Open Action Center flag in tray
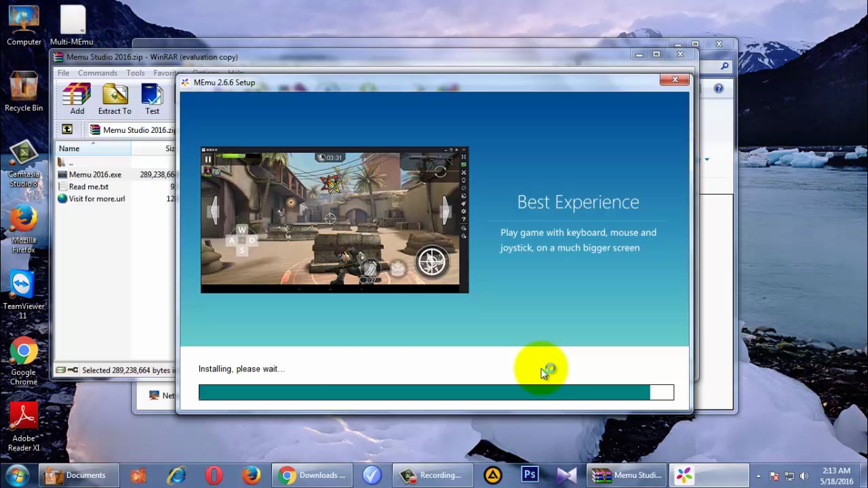The height and width of the screenshot is (488, 868). (x=774, y=476)
